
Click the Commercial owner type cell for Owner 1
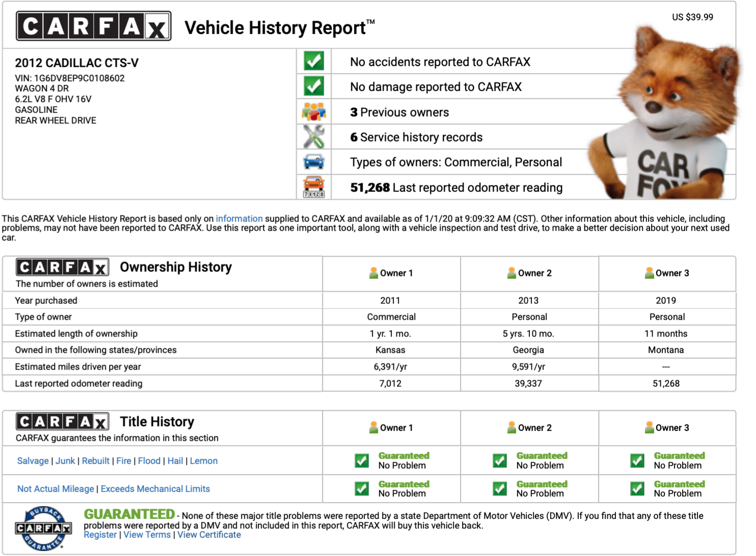pyautogui.click(x=391, y=317)
